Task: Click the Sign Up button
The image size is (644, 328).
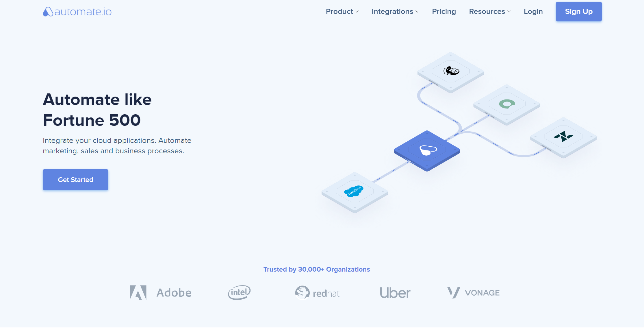Action: [x=579, y=11]
